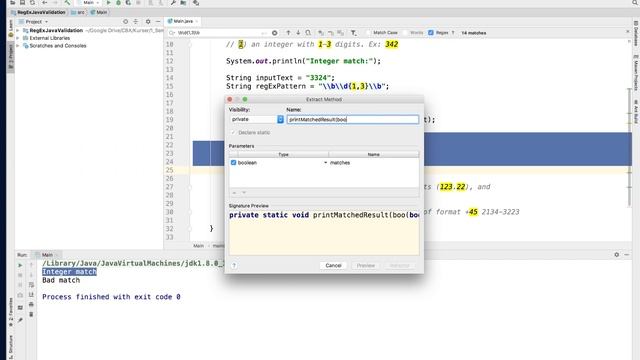Click the src breadcrumb in navigation bar

click(x=78, y=12)
